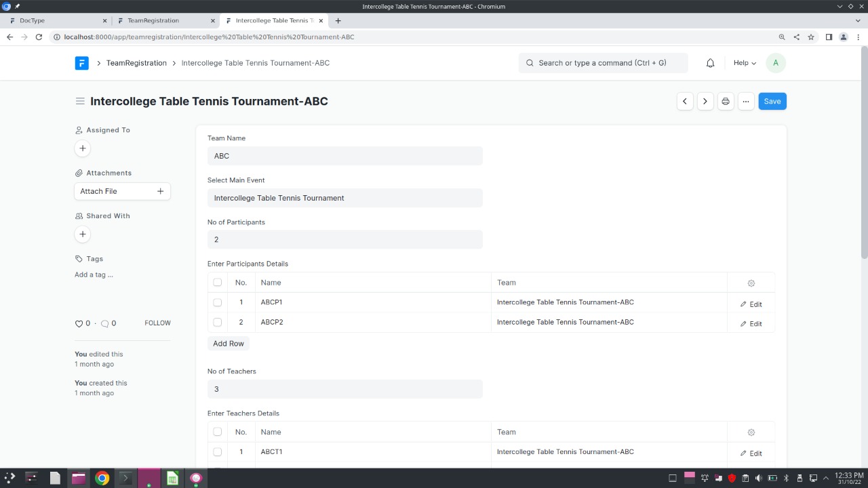Open notifications bell
This screenshot has width=868, height=488.
[x=711, y=63]
